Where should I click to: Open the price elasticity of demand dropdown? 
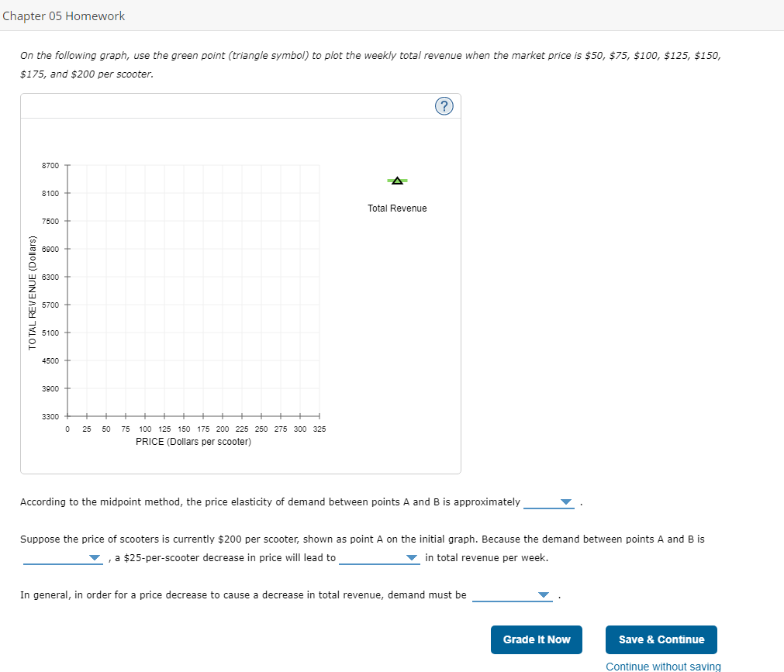(x=549, y=501)
